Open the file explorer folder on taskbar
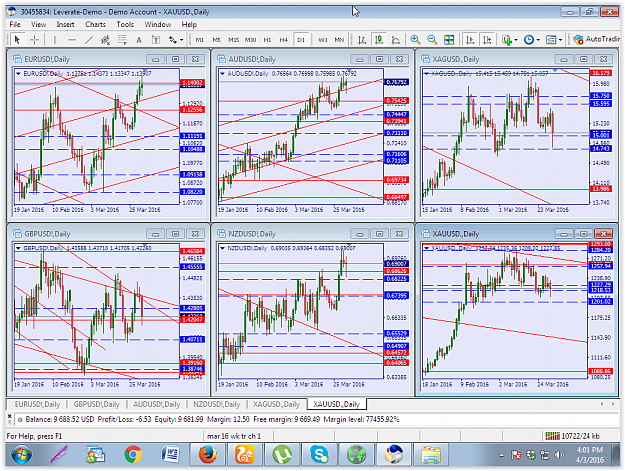The image size is (625, 471). (x=431, y=455)
